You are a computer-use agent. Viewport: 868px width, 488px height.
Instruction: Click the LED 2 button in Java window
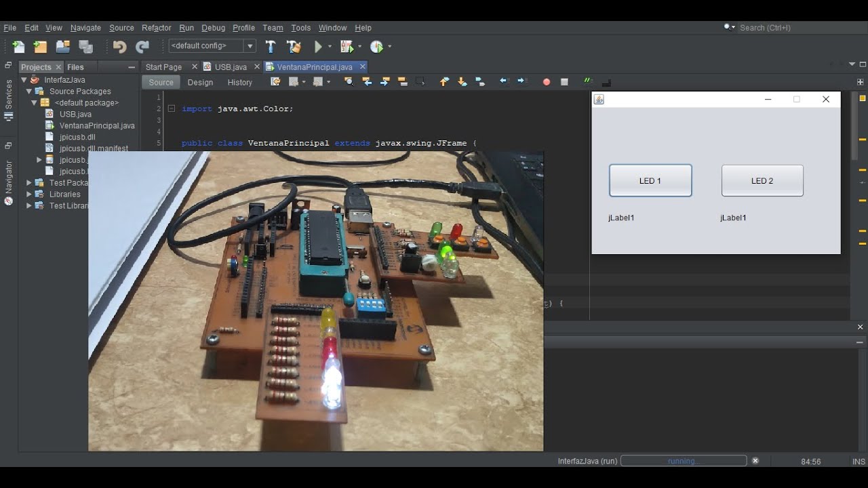pyautogui.click(x=762, y=181)
